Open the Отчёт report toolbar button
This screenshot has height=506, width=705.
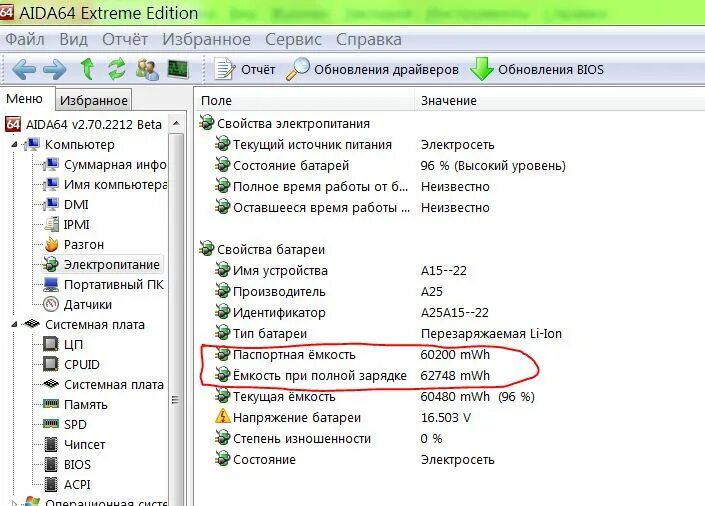click(245, 70)
